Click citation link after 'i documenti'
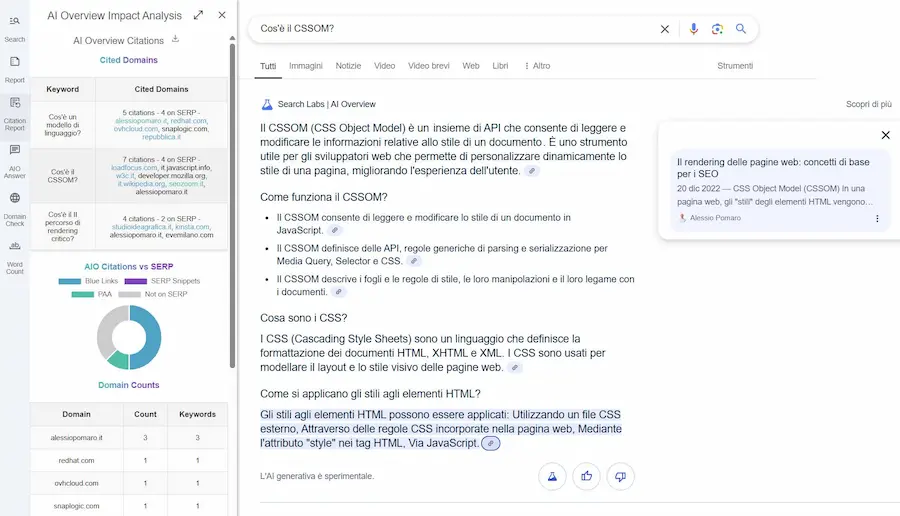Viewport: 900px width, 516px height. click(339, 292)
